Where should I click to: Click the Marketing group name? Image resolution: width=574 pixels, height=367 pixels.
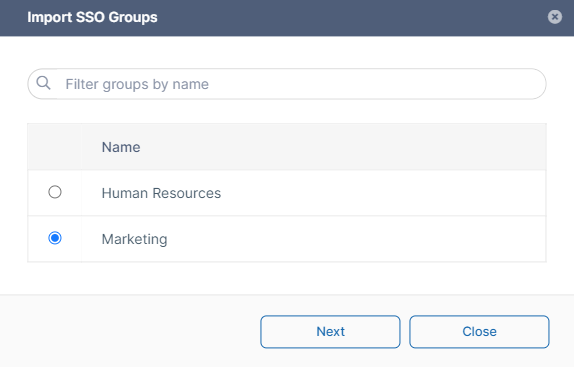(134, 239)
